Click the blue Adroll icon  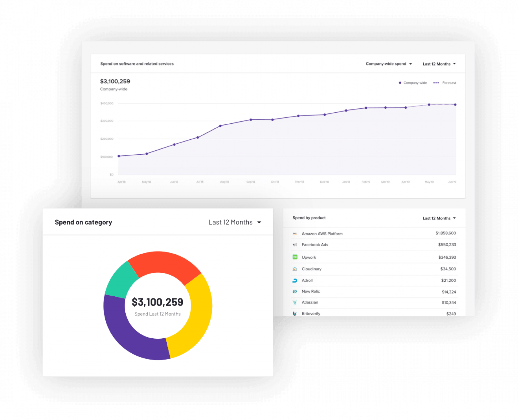click(295, 280)
